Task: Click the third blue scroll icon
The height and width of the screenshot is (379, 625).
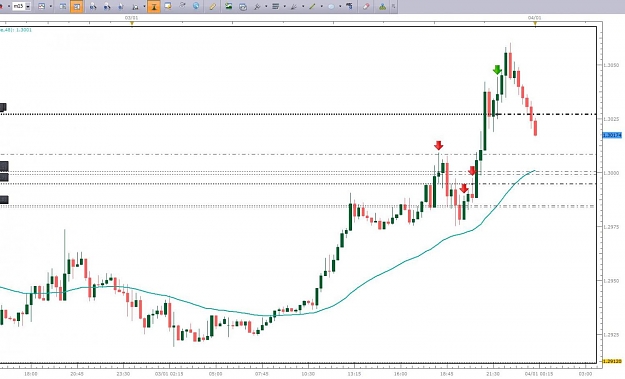Action: (x=121, y=6)
